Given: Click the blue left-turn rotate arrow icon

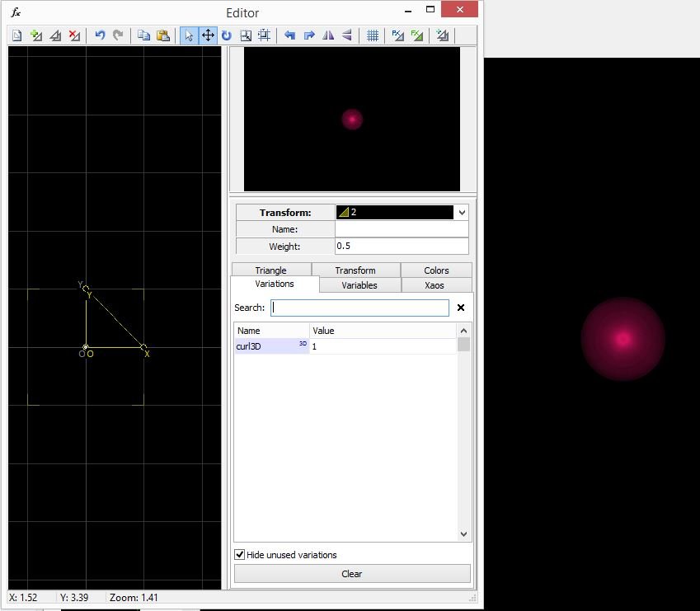Looking at the screenshot, I should pyautogui.click(x=289, y=35).
